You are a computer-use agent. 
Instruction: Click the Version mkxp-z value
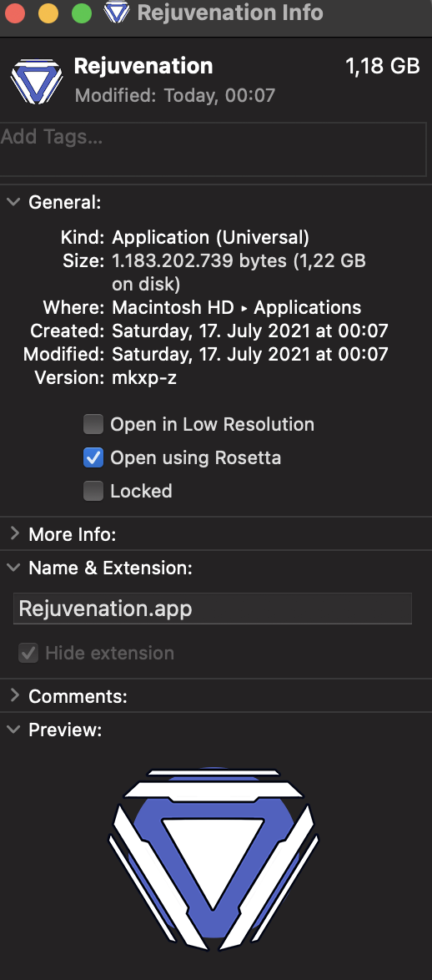pos(144,378)
